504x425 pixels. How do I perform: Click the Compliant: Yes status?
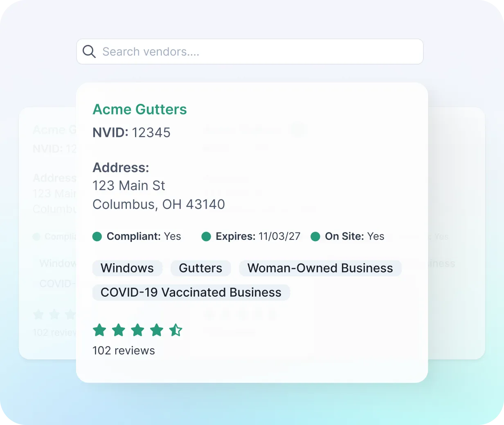[x=144, y=236]
